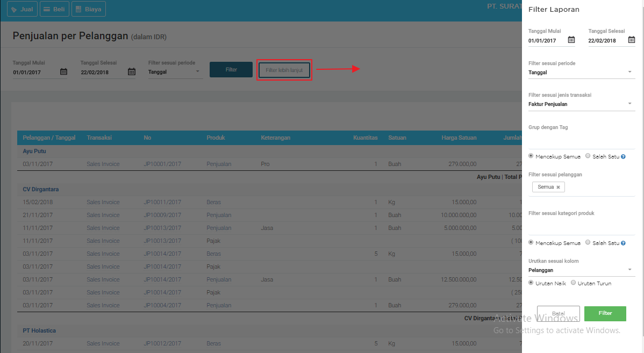Click the tag icon on the Jual button
The image size is (644, 353).
(x=13, y=9)
